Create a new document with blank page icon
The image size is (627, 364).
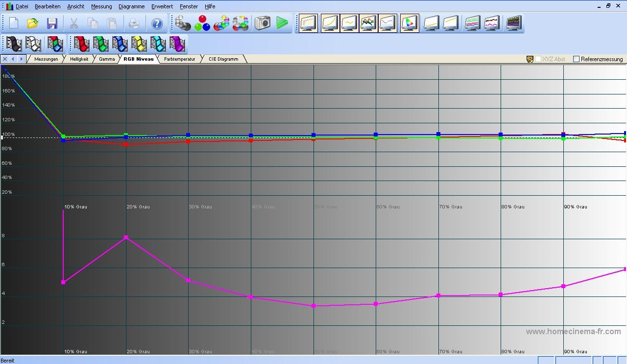14,23
